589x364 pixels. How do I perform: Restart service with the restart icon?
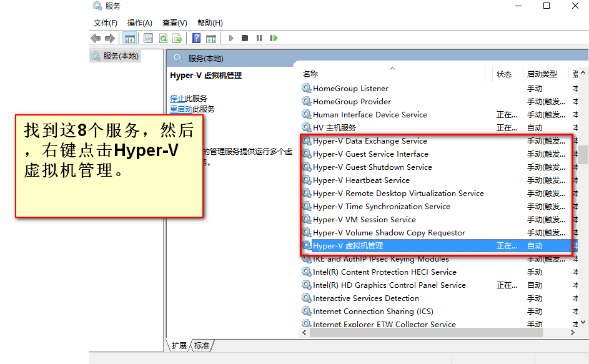274,38
